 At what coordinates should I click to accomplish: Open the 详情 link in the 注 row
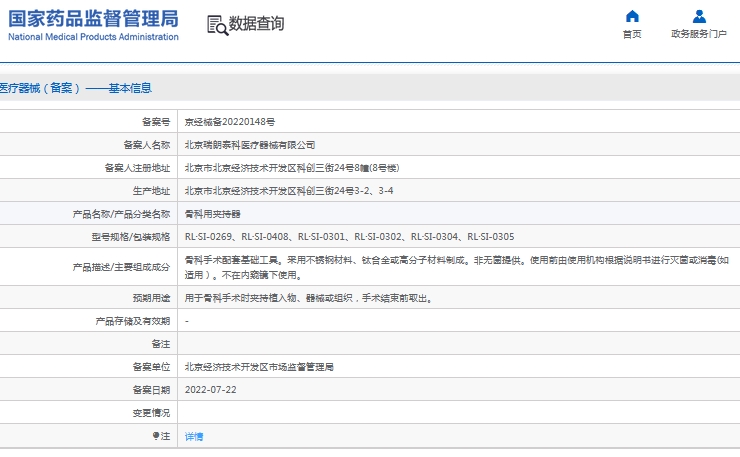click(x=194, y=437)
